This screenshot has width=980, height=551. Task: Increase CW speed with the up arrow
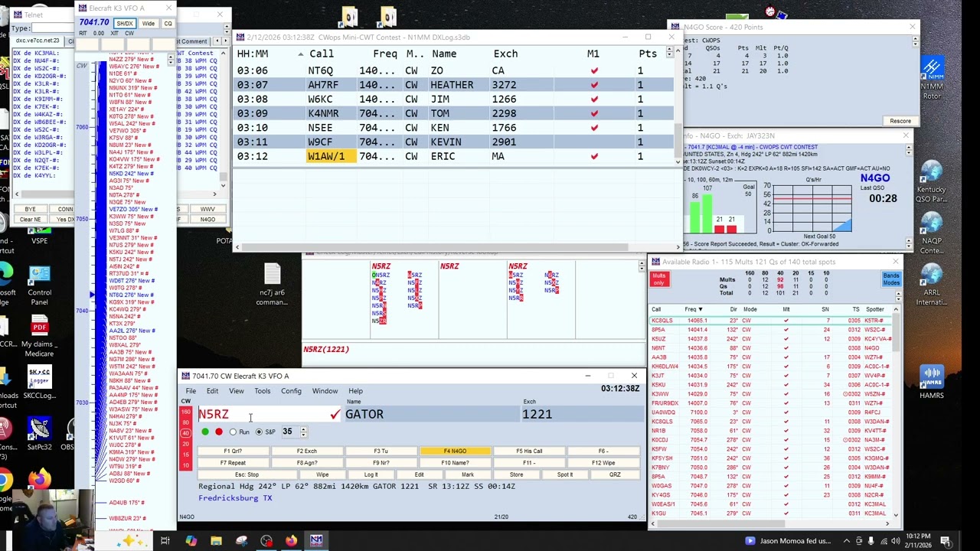click(303, 429)
